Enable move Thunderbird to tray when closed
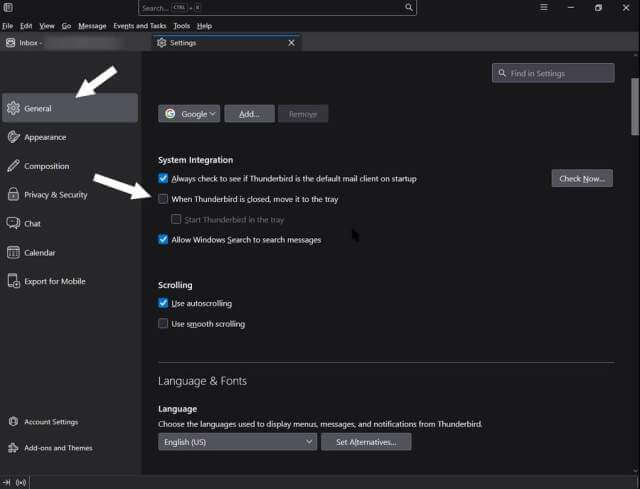 click(163, 199)
